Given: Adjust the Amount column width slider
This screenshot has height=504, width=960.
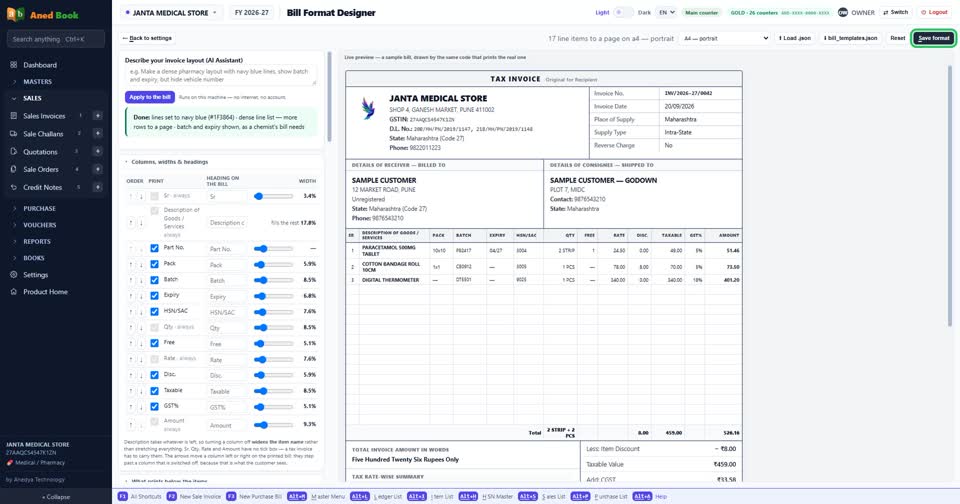Looking at the screenshot, I should [274, 424].
